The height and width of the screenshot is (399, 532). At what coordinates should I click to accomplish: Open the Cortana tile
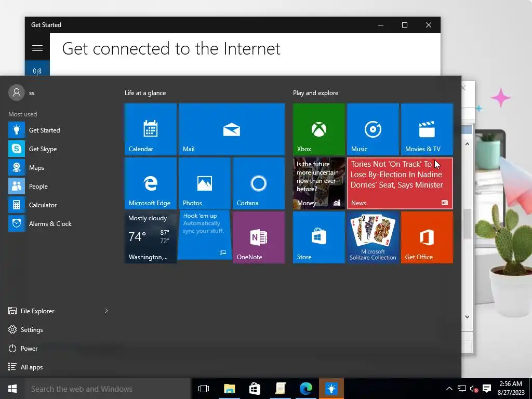pyautogui.click(x=259, y=183)
